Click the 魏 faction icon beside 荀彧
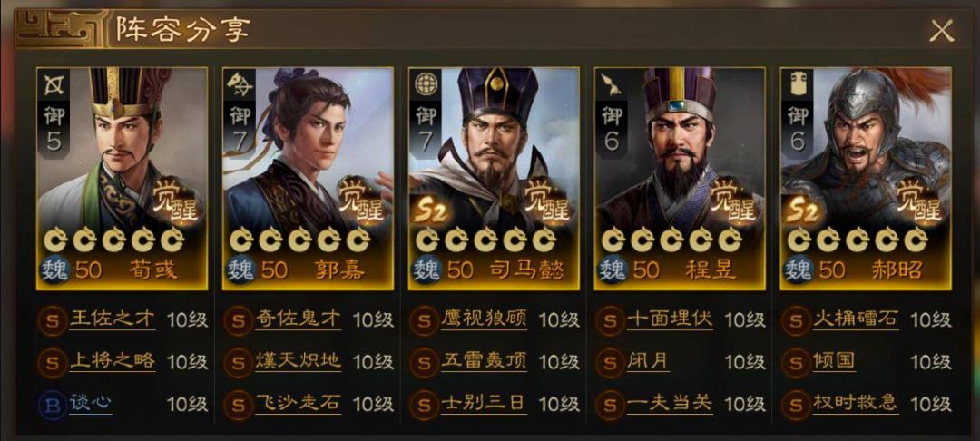Viewport: 980px width, 441px height. 54,270
